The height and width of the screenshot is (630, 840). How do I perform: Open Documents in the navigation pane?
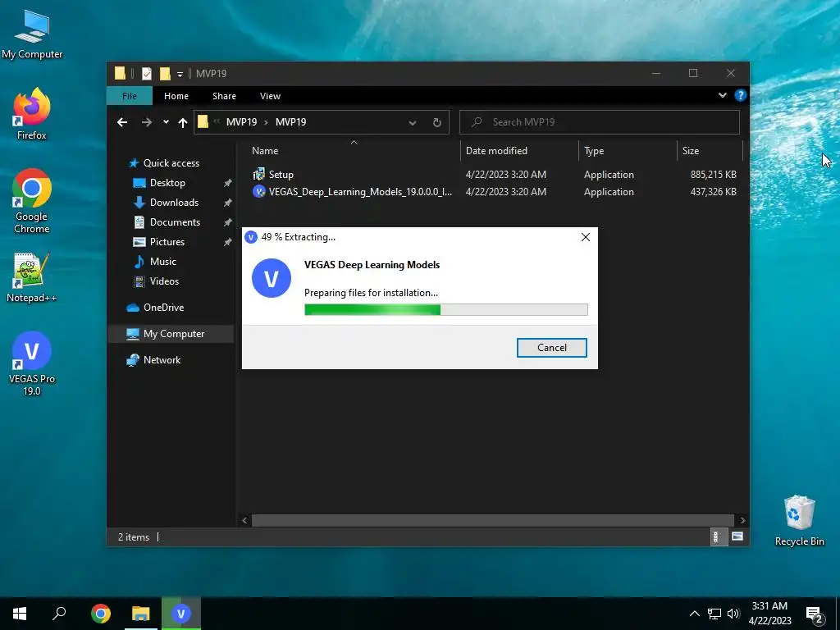tap(175, 222)
